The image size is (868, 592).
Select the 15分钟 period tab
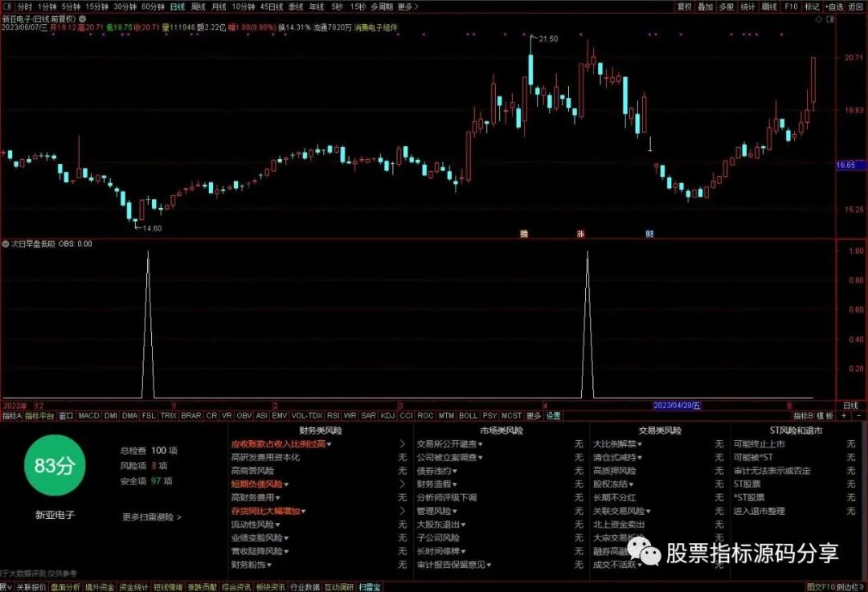click(x=97, y=6)
